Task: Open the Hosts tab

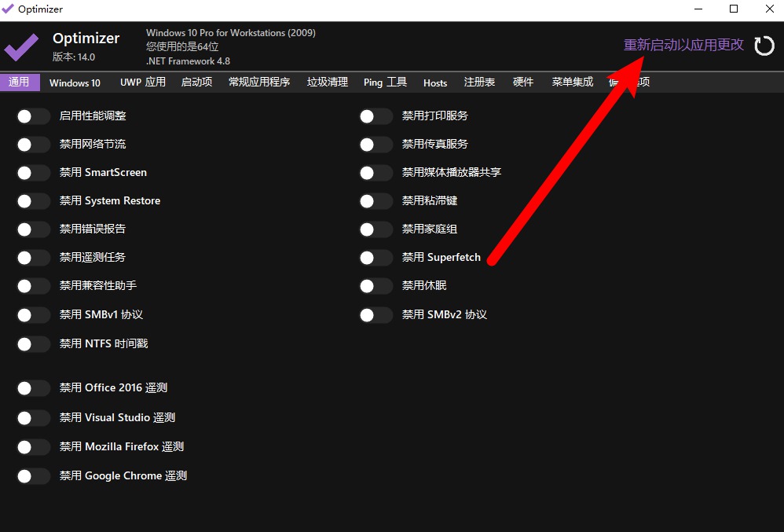Action: 435,83
